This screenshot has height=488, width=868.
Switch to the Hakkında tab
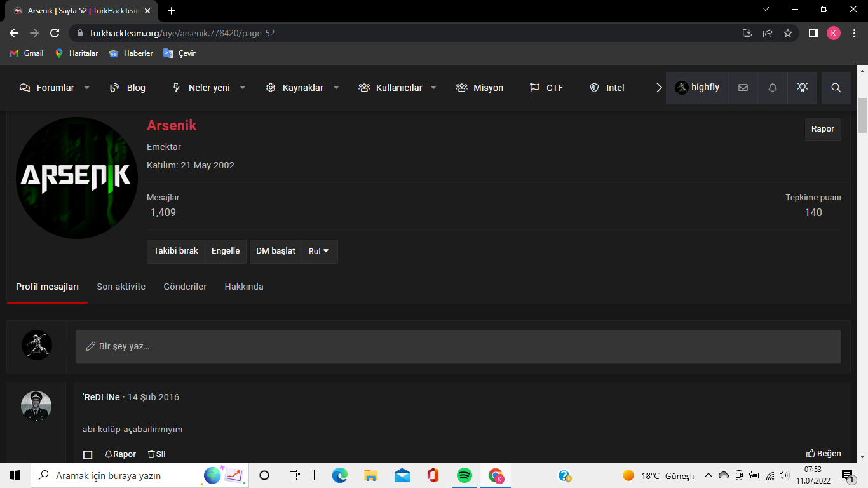tap(244, 287)
